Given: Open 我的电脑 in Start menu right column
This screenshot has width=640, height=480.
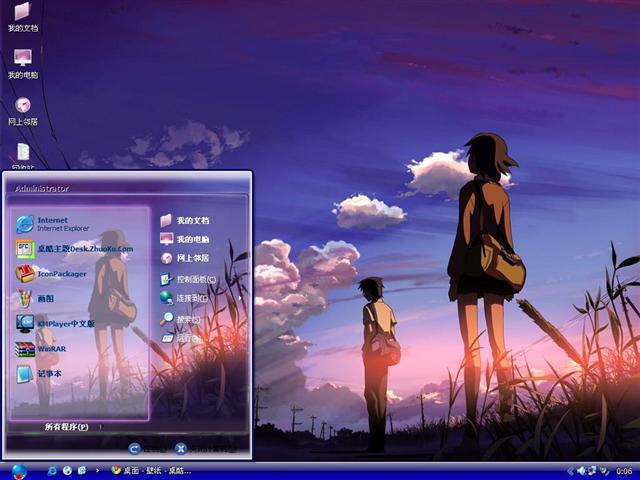Looking at the screenshot, I should (x=184, y=239).
